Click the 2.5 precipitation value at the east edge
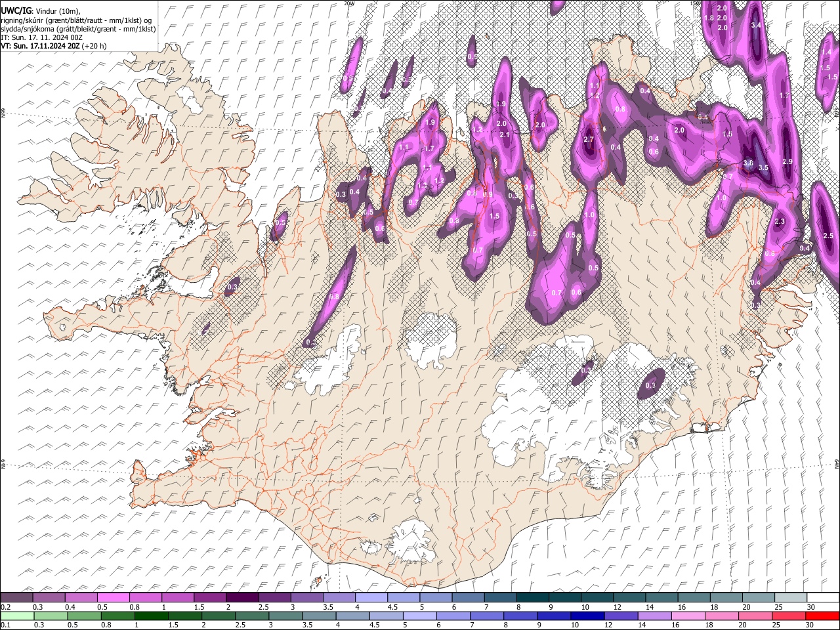Screen dimensions: 840x630 828,236
